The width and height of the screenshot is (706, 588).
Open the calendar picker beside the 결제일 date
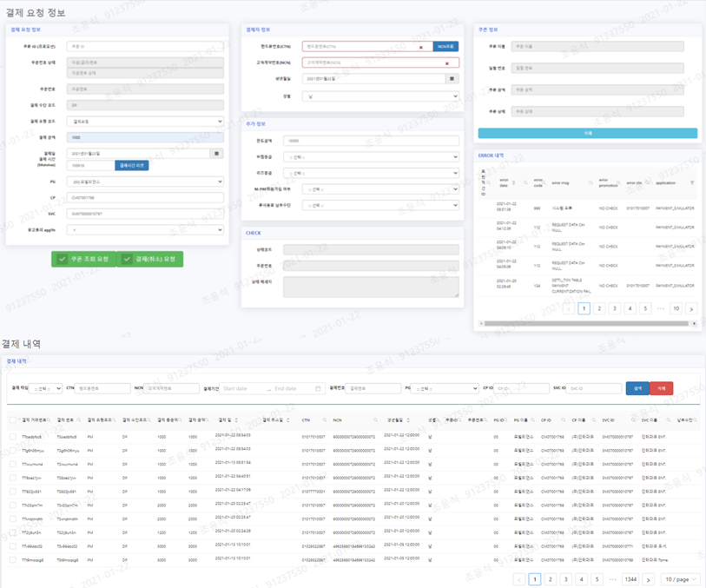(x=216, y=154)
